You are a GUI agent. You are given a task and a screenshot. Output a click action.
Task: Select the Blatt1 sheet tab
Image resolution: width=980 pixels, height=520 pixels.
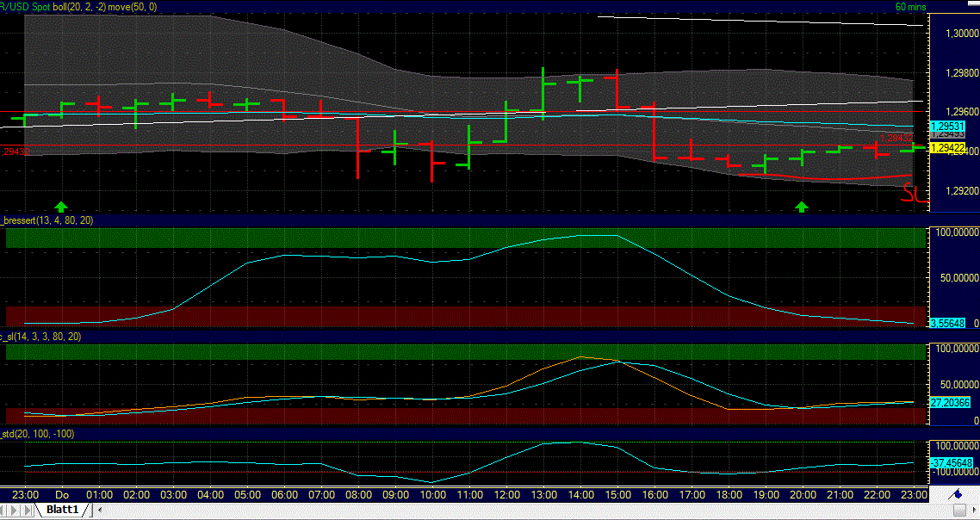point(60,509)
